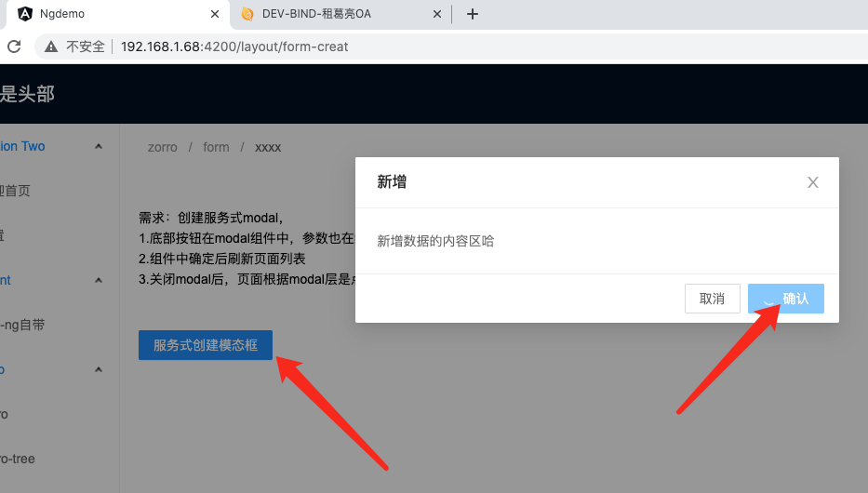Confirm with the 确认 button

point(785,299)
